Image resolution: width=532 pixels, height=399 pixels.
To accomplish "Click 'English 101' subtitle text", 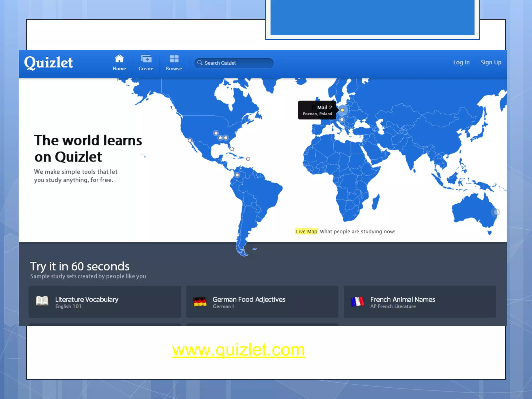I will tap(68, 307).
